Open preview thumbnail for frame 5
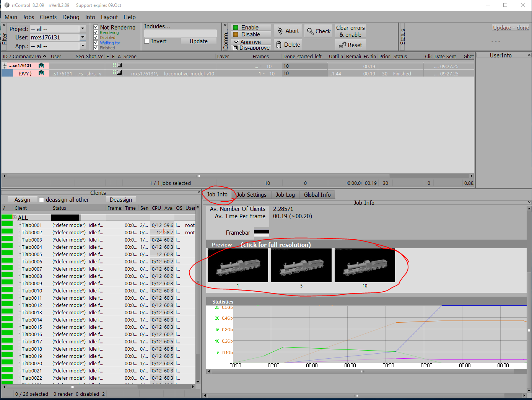The image size is (532, 400). pos(301,265)
